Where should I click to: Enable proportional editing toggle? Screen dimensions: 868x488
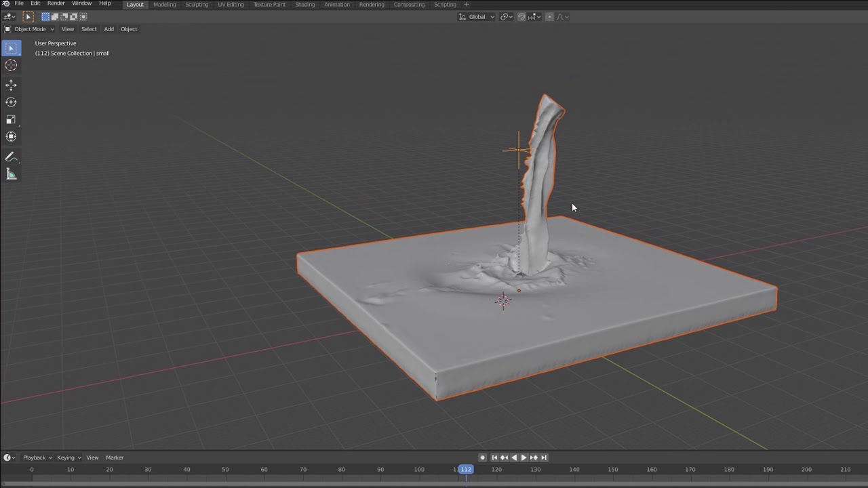[549, 17]
